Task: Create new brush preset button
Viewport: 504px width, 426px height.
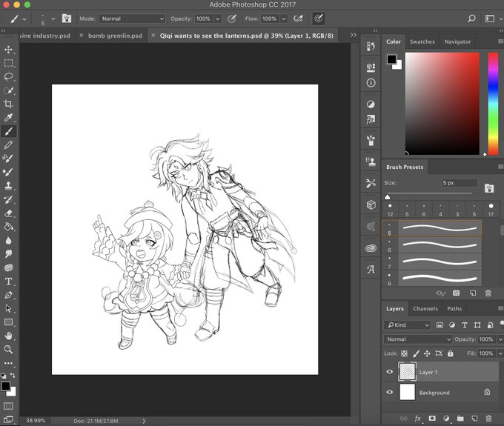Action: click(x=473, y=293)
